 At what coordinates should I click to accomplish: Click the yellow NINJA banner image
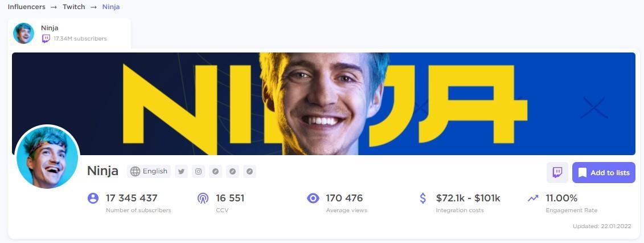tap(323, 104)
